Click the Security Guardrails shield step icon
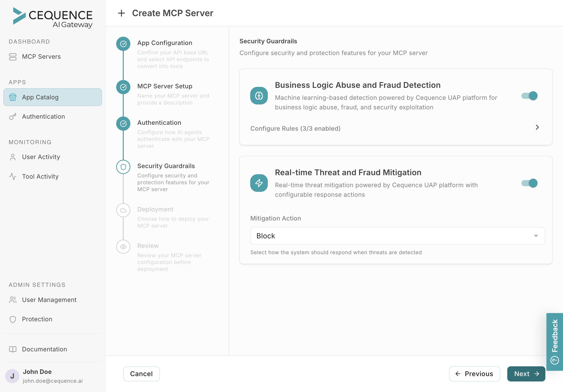The image size is (563, 392). coord(123,167)
